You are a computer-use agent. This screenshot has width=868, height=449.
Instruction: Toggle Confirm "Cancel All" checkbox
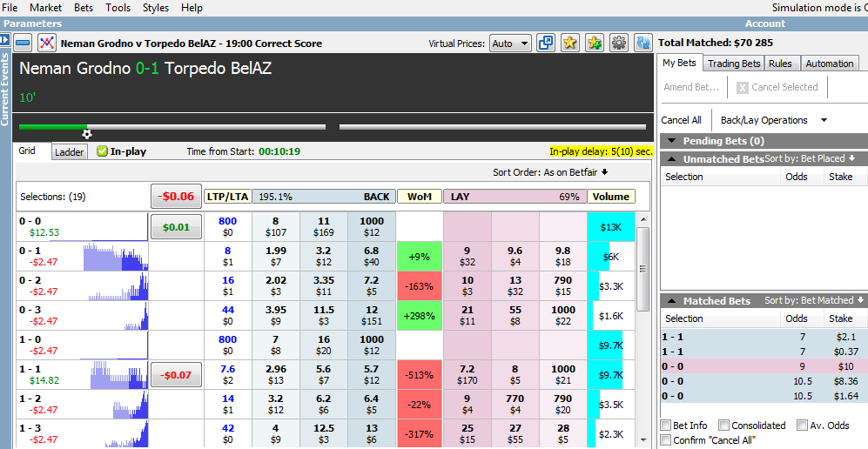click(x=665, y=440)
